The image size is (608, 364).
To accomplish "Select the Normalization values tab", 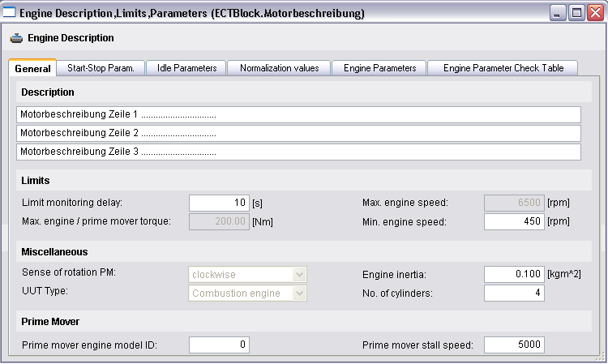I will [x=279, y=68].
